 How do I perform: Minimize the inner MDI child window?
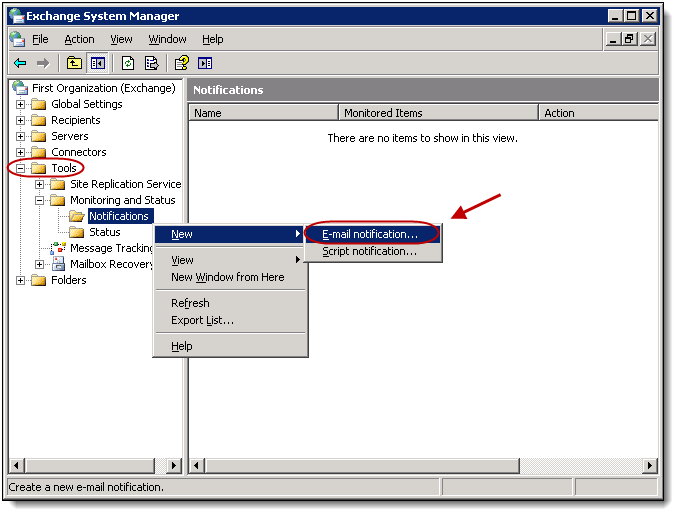pos(613,39)
